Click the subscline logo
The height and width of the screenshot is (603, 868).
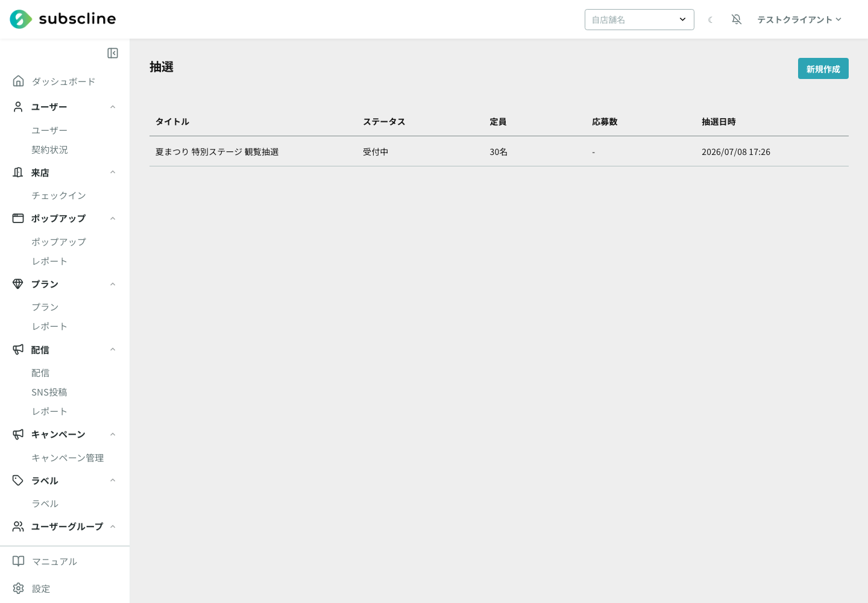63,19
